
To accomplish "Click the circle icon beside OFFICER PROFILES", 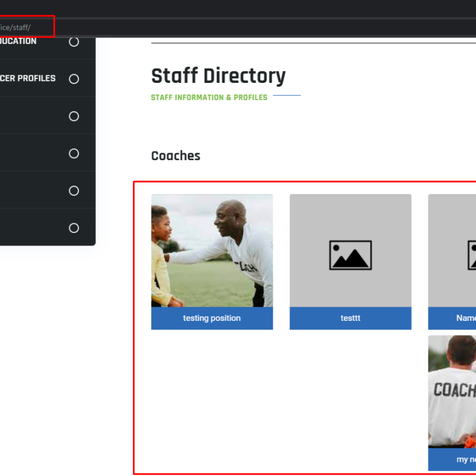I will (74, 79).
